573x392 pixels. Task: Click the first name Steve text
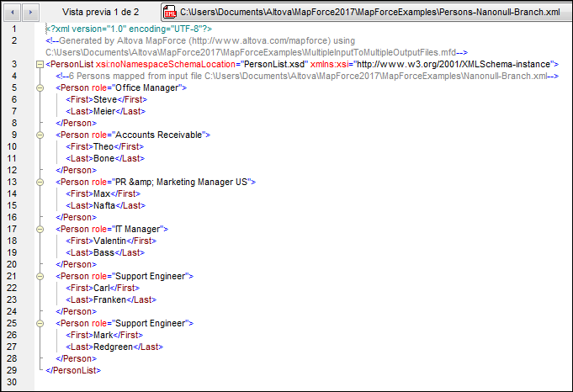[107, 99]
